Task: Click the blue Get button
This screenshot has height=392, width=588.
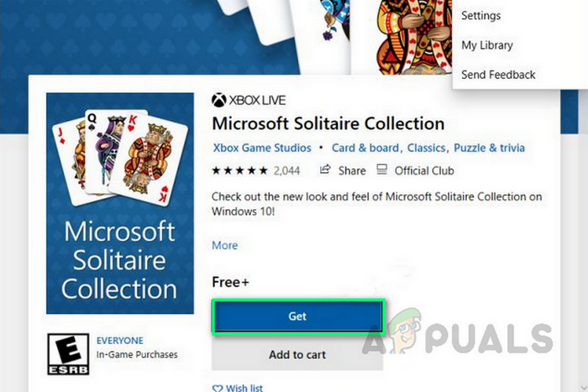Action: [297, 316]
